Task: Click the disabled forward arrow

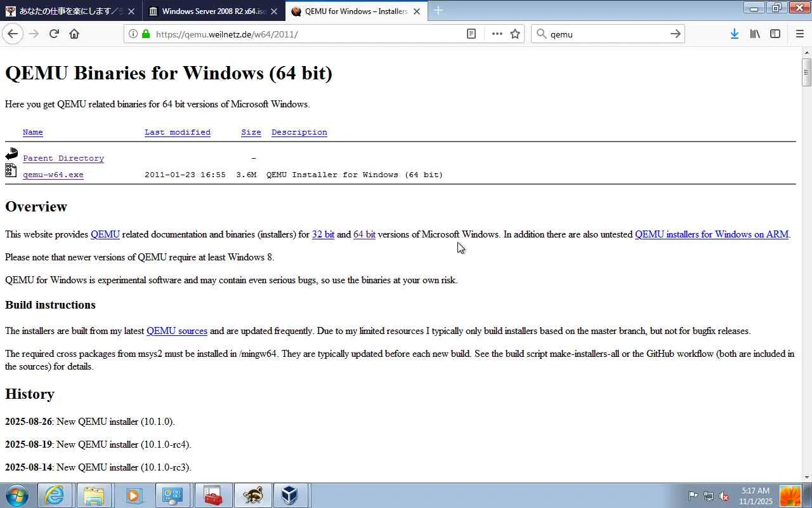Action: (34, 34)
